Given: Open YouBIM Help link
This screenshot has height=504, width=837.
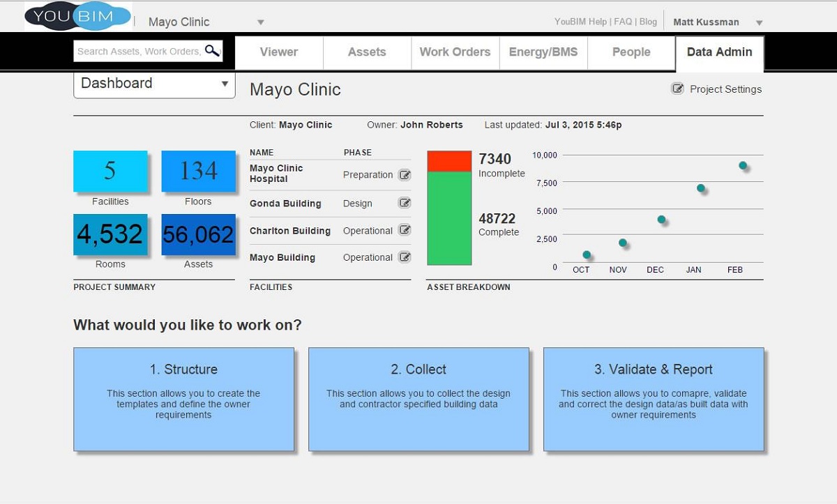Looking at the screenshot, I should 581,22.
